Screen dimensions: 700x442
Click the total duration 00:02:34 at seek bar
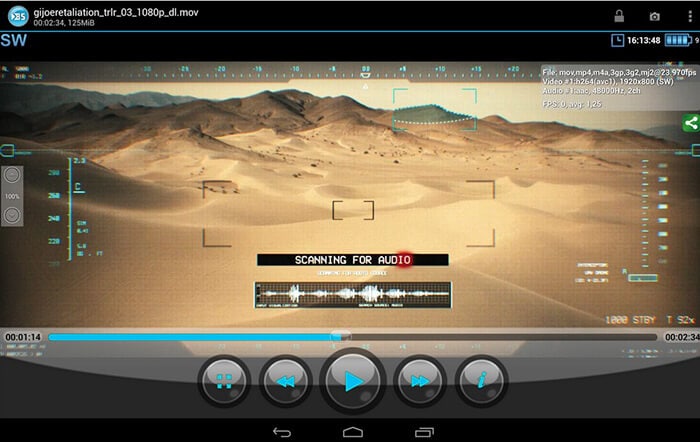click(682, 337)
